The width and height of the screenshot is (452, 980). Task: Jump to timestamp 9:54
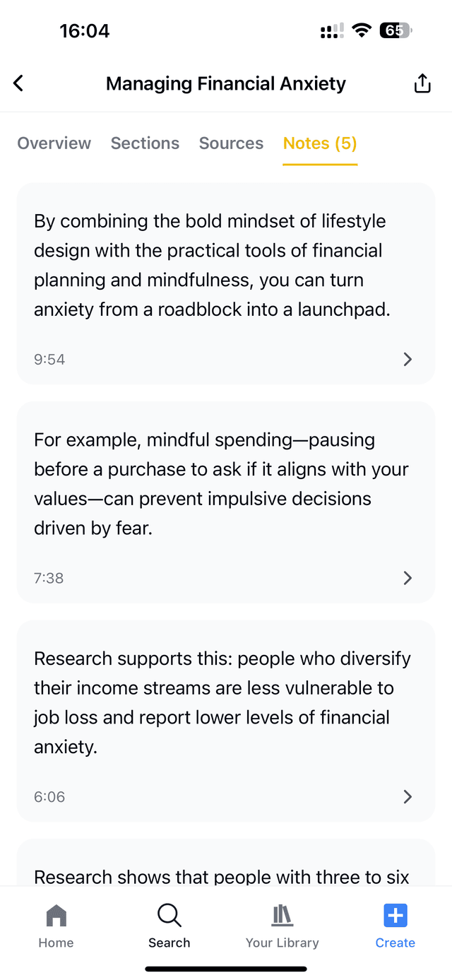[x=49, y=359]
